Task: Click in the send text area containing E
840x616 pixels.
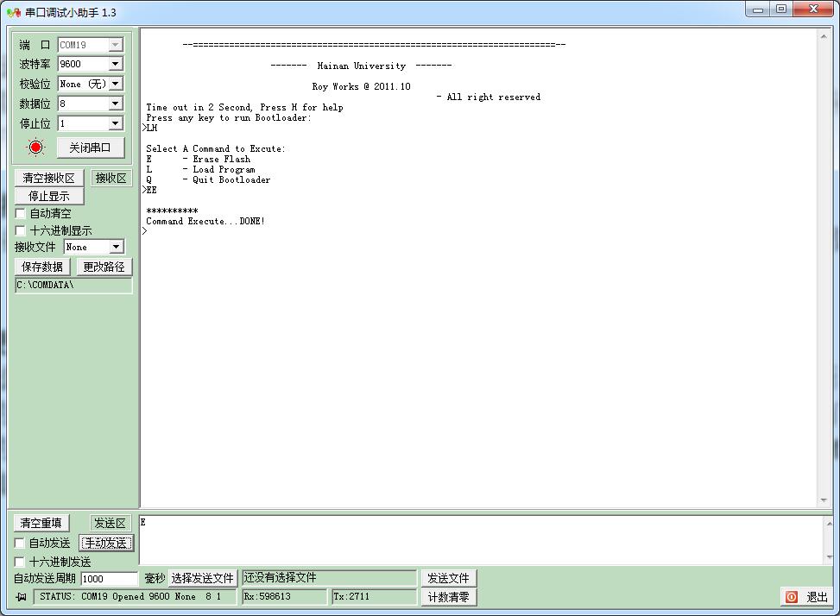Action: coord(479,540)
